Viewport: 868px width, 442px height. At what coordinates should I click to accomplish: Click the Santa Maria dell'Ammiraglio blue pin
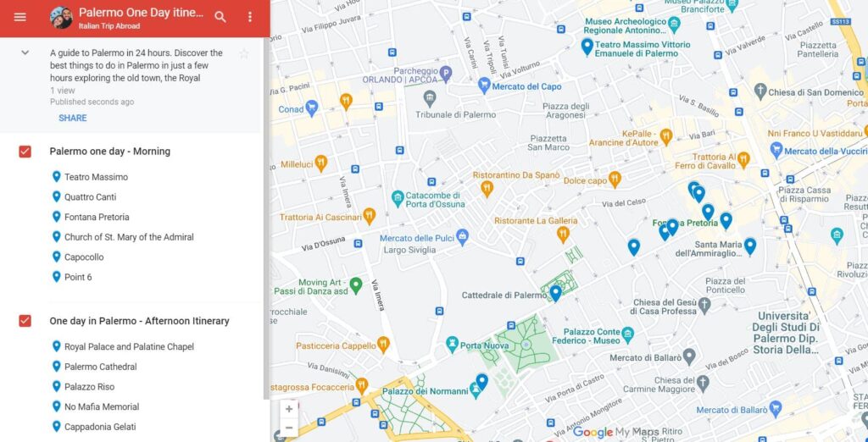tap(750, 246)
